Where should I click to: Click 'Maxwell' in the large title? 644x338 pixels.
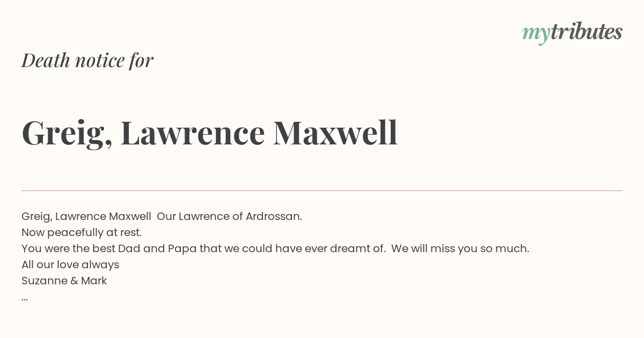(335, 132)
